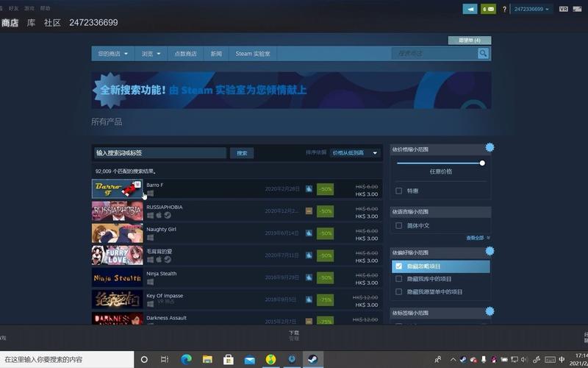588x368 pixels.
Task: Click the VR mode icon
Action: (563, 9)
